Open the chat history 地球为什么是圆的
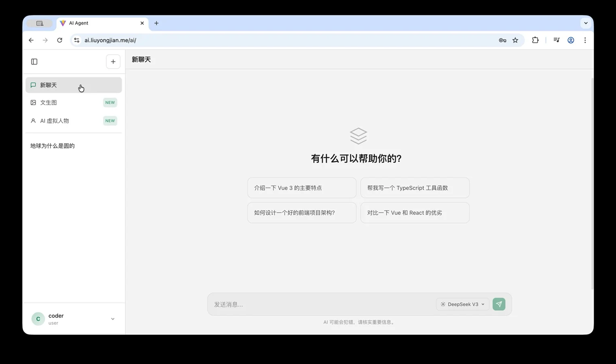Screen dimensions: 616x364 pos(53,146)
